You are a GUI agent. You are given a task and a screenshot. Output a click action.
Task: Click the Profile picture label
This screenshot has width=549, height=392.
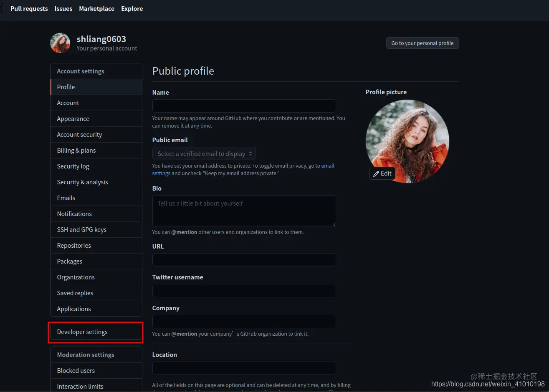pos(386,92)
